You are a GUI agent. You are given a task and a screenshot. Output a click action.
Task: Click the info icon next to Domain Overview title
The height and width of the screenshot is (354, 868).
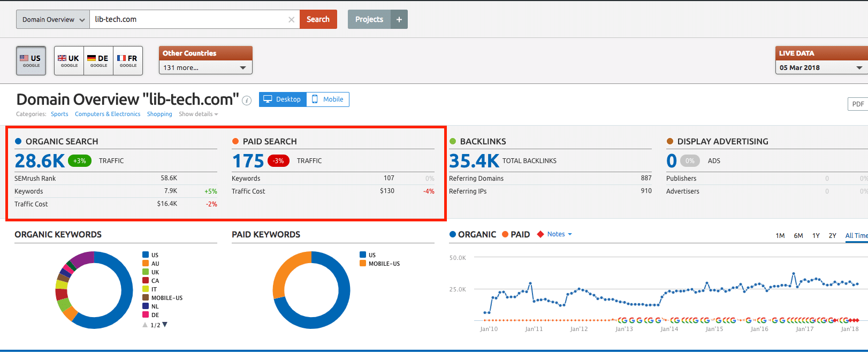click(247, 101)
